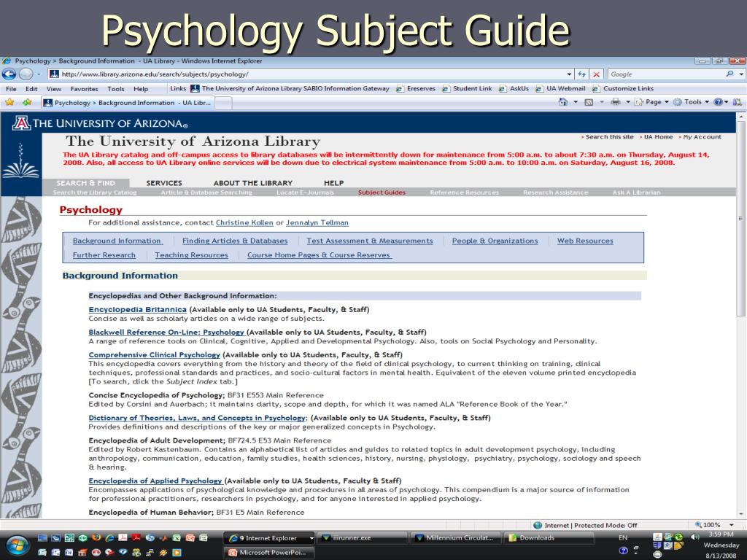Open Comprehensive Clinical Psychology link
Image resolution: width=747 pixels, height=560 pixels.
coord(155,355)
